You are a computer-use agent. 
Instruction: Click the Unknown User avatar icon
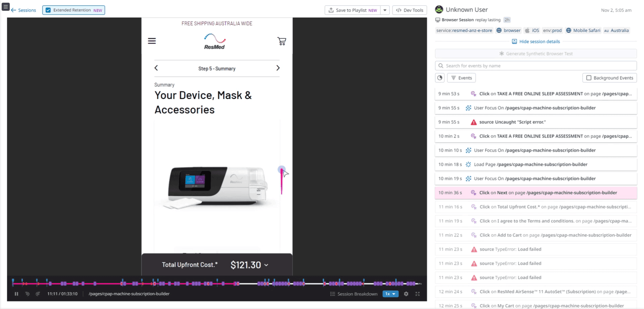(x=439, y=10)
